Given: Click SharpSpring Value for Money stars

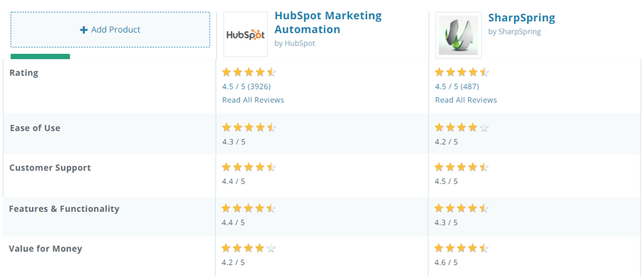Looking at the screenshot, I should pos(462,248).
